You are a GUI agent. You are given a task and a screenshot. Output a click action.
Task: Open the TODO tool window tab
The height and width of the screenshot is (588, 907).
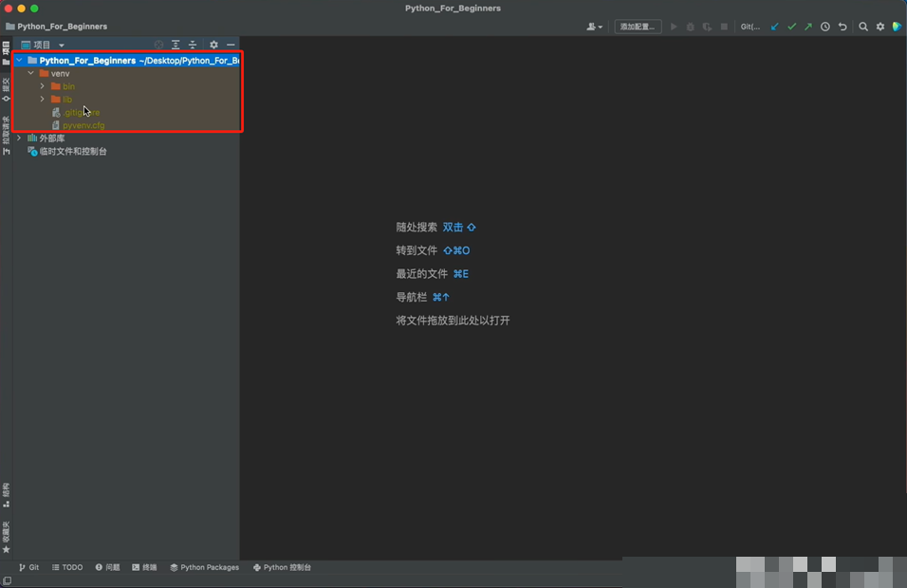[67, 568]
